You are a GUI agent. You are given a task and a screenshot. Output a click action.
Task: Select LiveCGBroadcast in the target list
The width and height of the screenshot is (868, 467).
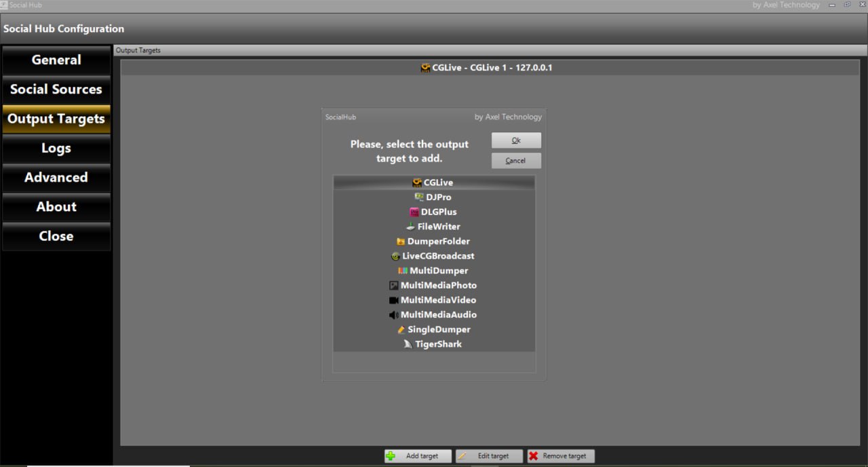434,256
